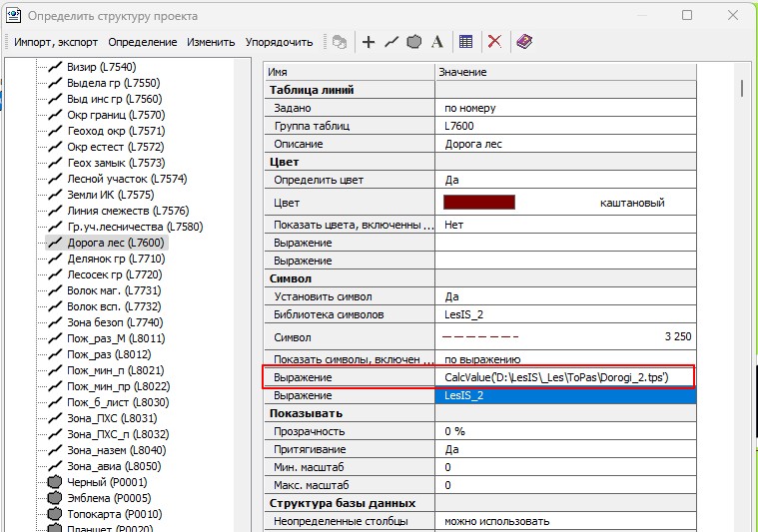The height and width of the screenshot is (532, 758).
Task: Select the text 'A' tool icon
Action: point(436,42)
